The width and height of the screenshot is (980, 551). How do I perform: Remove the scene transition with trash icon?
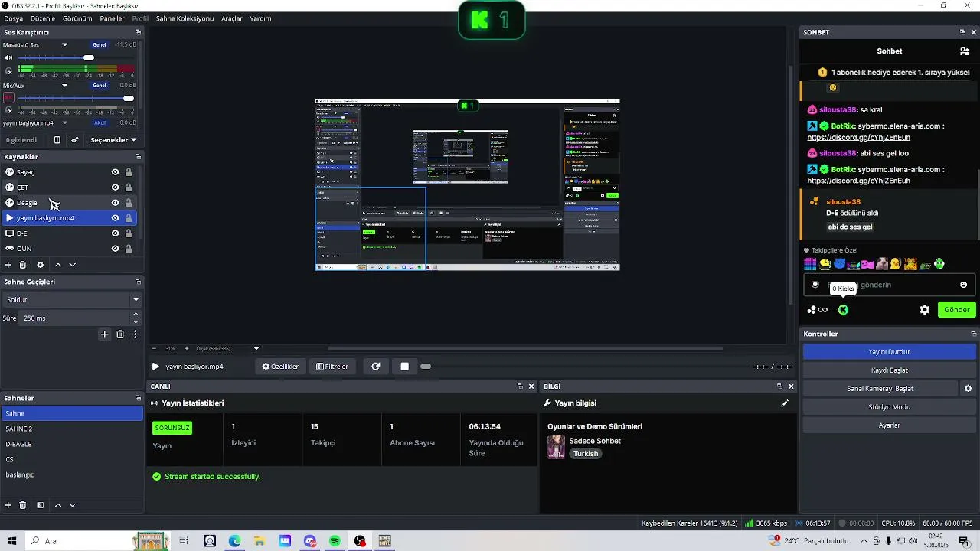point(120,334)
